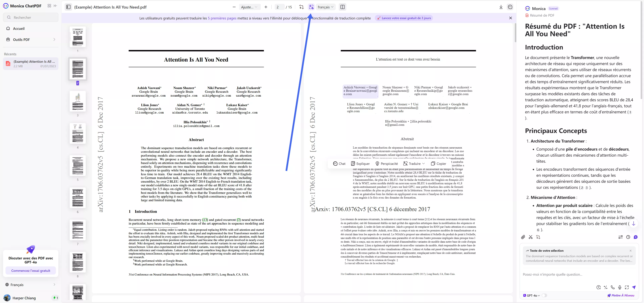Click the Sonnet model badge
This screenshot has height=303, width=644.
click(x=553, y=9)
